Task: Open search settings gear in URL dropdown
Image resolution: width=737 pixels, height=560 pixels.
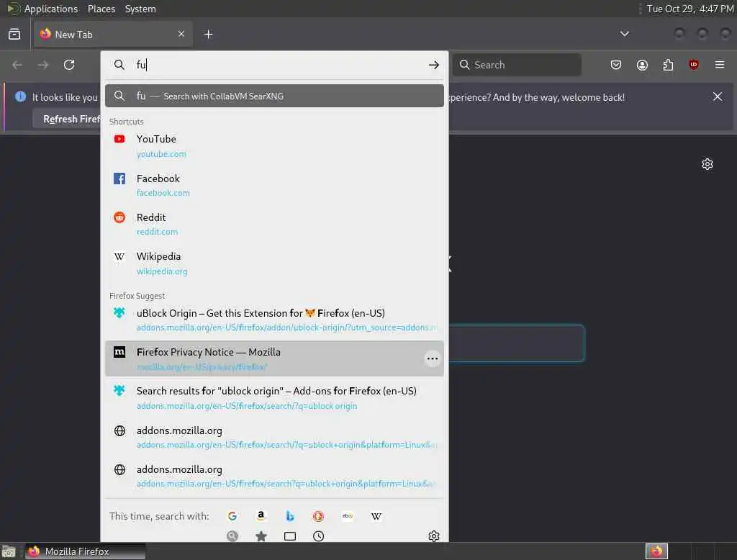Action: (434, 536)
